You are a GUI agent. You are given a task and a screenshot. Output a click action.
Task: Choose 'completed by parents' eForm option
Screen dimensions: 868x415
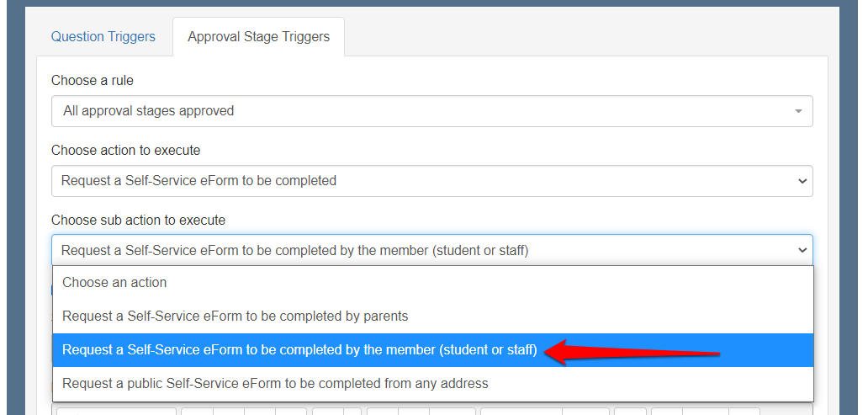click(235, 317)
